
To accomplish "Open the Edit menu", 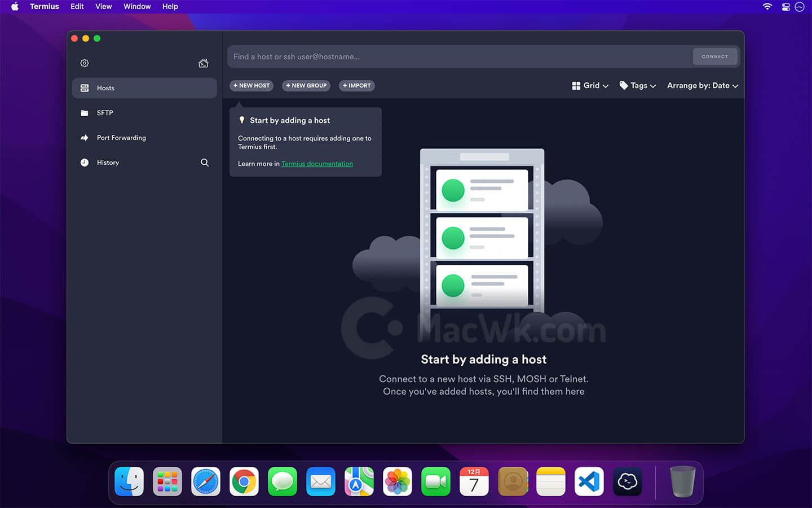I will point(77,7).
